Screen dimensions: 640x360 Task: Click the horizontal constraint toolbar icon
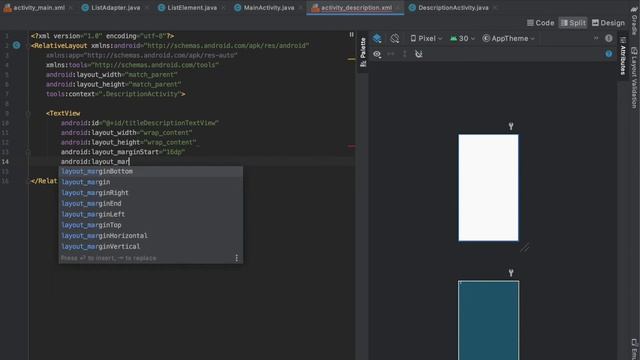pos(391,54)
